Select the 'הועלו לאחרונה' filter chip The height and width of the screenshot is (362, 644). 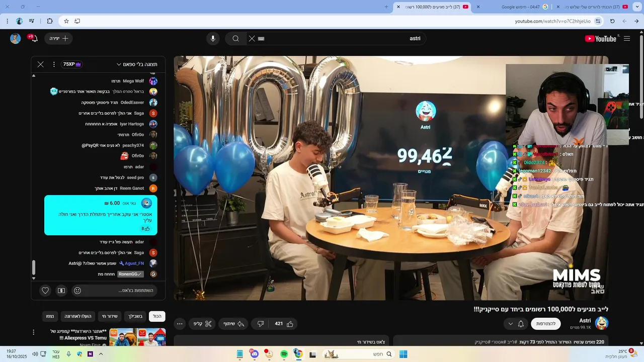pos(78,316)
